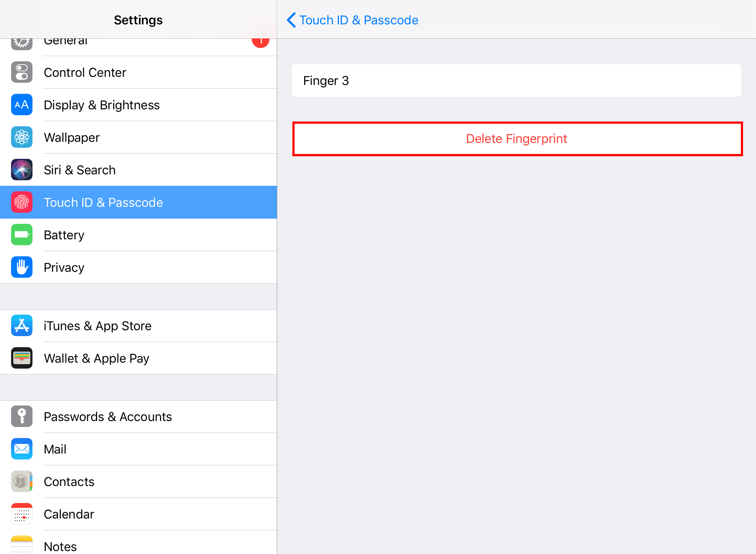Click Delete Fingerprint button
The width and height of the screenshot is (756, 554).
click(x=516, y=138)
